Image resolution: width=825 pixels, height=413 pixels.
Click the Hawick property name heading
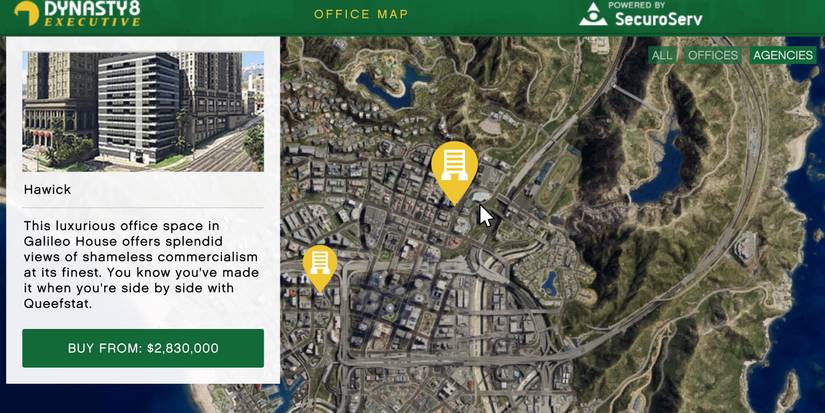pos(47,189)
